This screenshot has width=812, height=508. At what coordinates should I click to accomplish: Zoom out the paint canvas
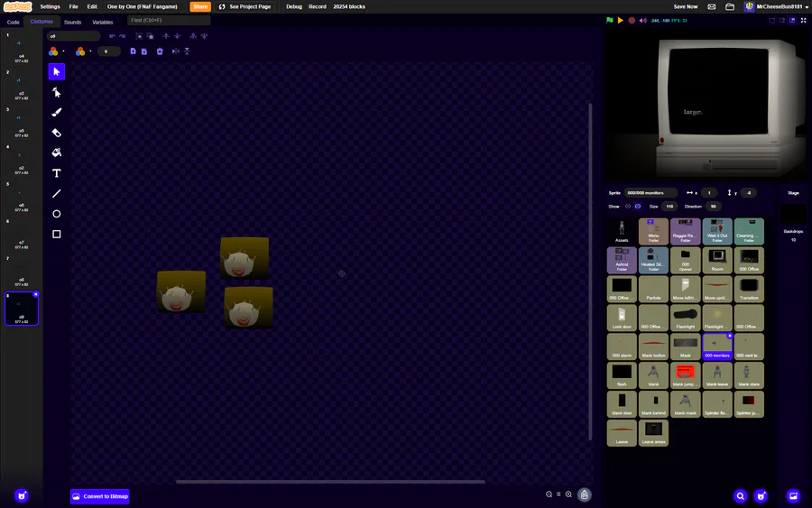(549, 494)
